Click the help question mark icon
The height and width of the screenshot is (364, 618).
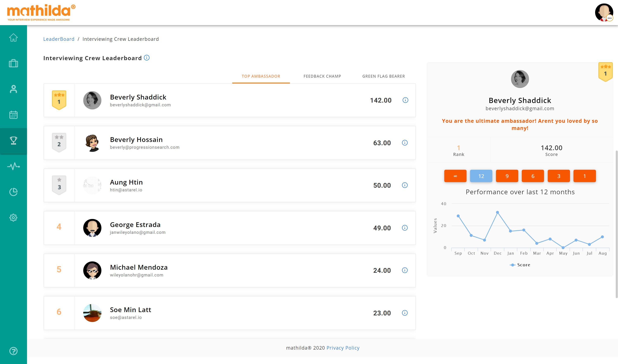tap(13, 351)
